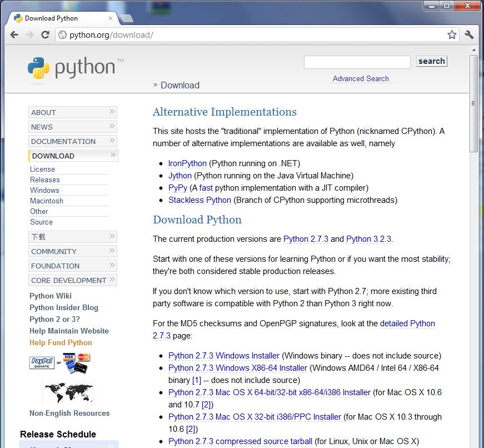The height and width of the screenshot is (448, 484).
Task: Open the FOUNDATION menu item
Action: tap(73, 266)
